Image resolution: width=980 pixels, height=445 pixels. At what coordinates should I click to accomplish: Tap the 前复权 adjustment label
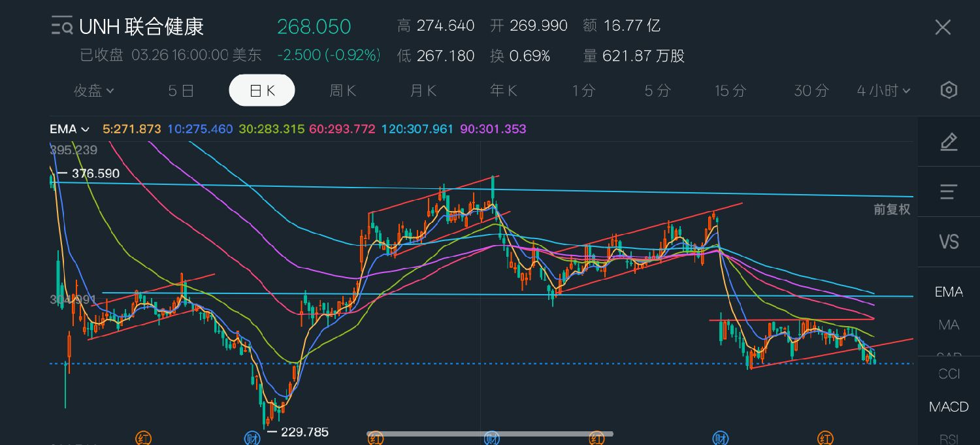tap(892, 209)
